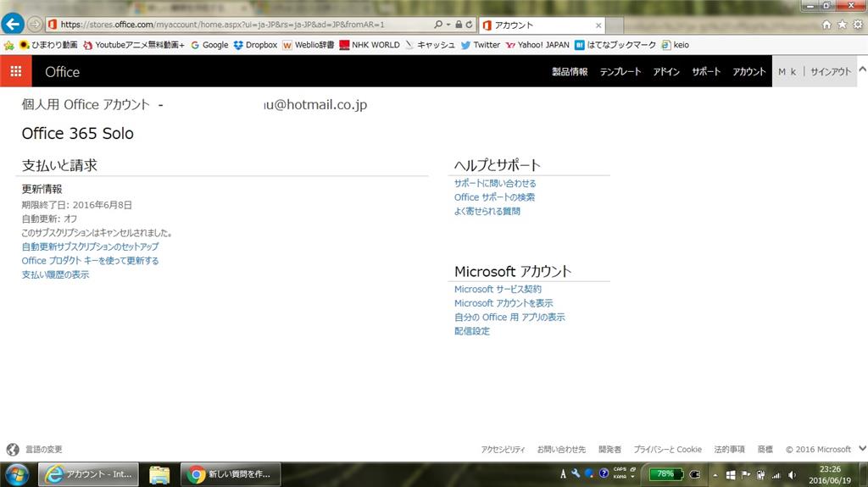This screenshot has width=868, height=487.
Task: Open the keio bookmark
Action: click(675, 45)
